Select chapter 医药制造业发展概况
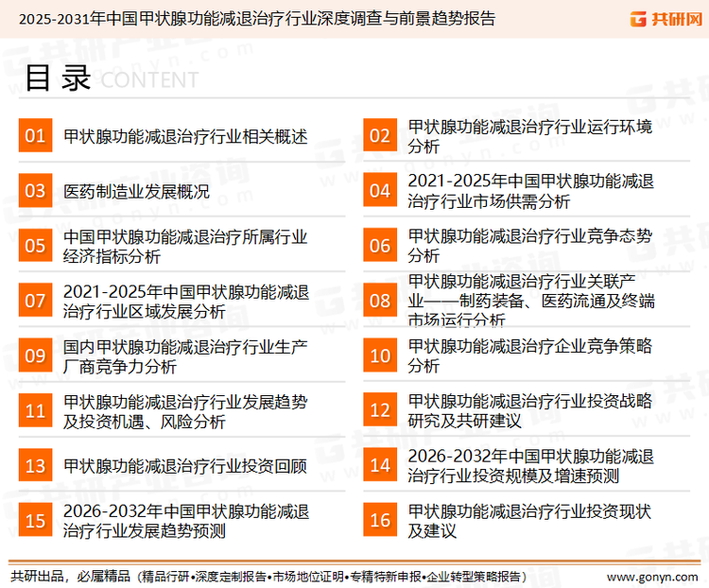Screen dimensions: 709x588 point(136,191)
